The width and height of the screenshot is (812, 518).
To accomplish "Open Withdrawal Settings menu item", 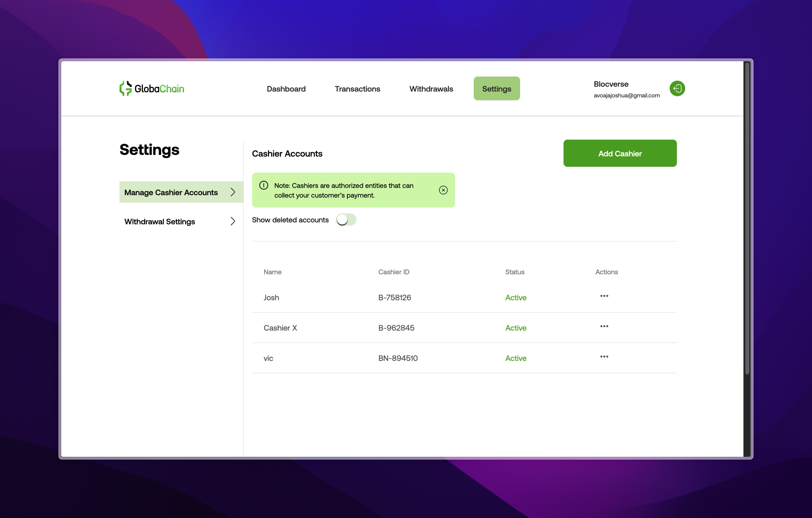I will point(181,221).
